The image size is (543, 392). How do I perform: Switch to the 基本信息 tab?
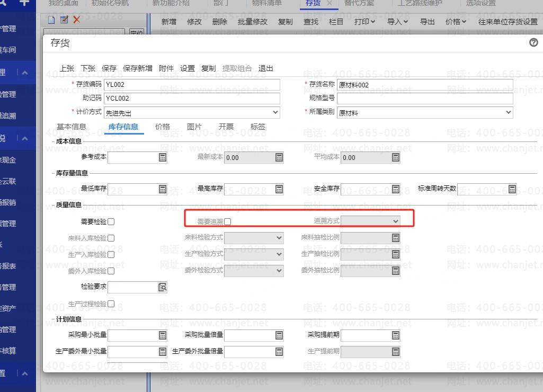tap(72, 127)
